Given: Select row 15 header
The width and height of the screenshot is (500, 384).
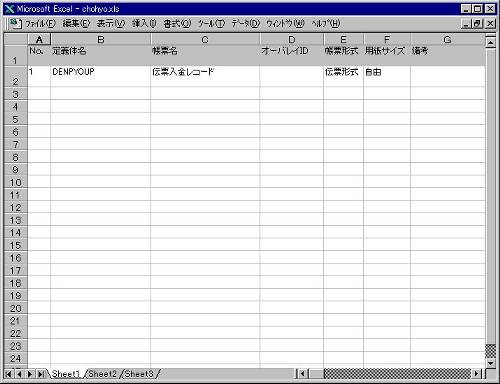Looking at the screenshot, I should point(16,245).
